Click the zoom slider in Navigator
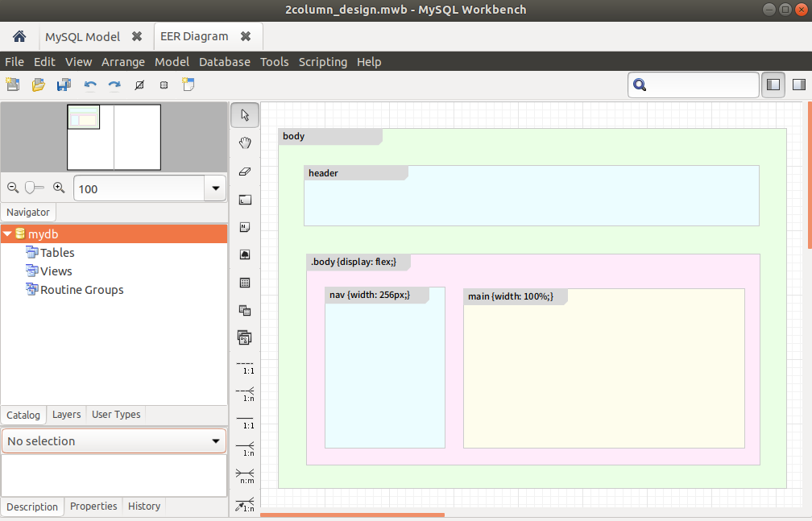 click(x=32, y=188)
